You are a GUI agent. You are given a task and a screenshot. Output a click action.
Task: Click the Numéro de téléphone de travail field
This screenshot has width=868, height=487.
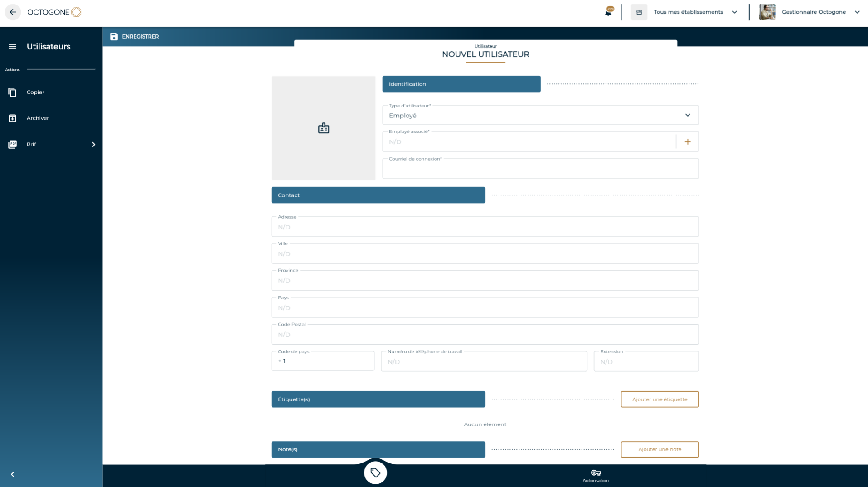coord(484,361)
